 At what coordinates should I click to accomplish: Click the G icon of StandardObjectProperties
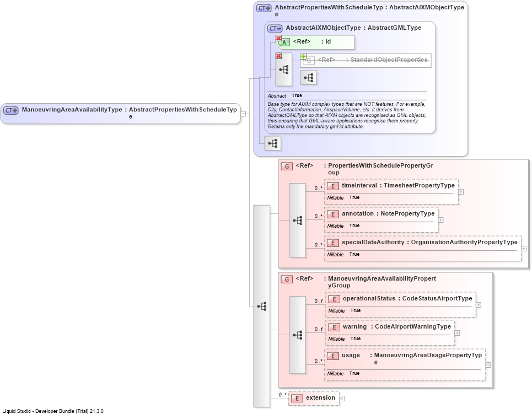(x=309, y=61)
